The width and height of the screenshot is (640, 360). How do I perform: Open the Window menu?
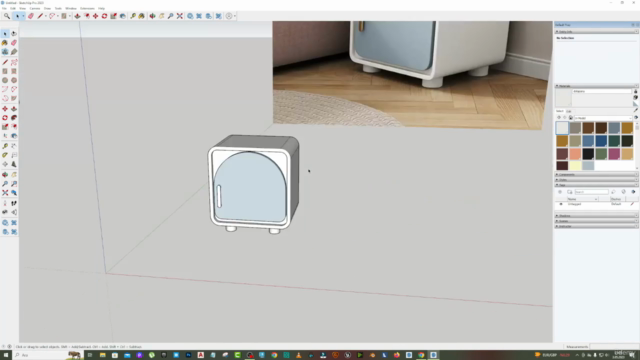point(71,8)
